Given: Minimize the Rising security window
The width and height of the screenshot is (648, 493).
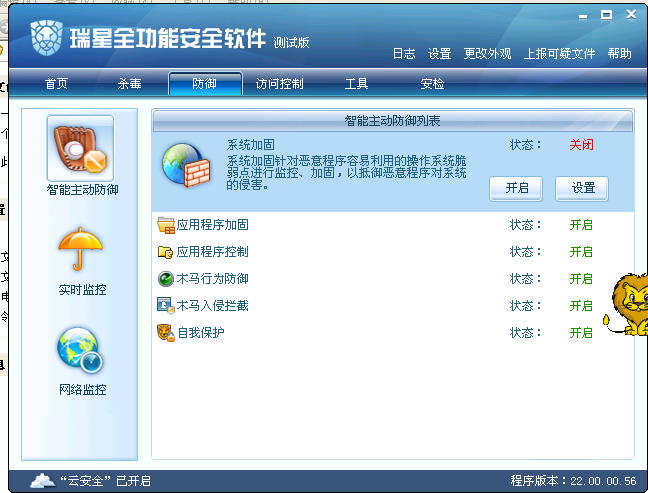Looking at the screenshot, I should pyautogui.click(x=583, y=16).
